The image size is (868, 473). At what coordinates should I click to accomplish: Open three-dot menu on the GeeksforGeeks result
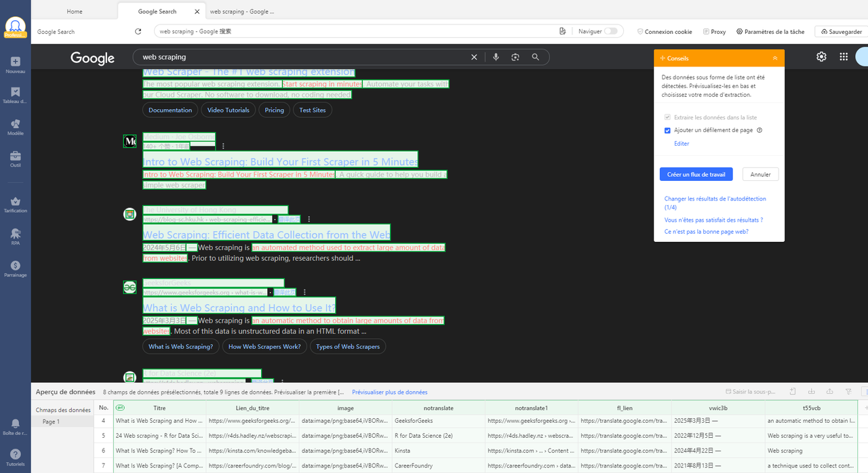coord(304,292)
